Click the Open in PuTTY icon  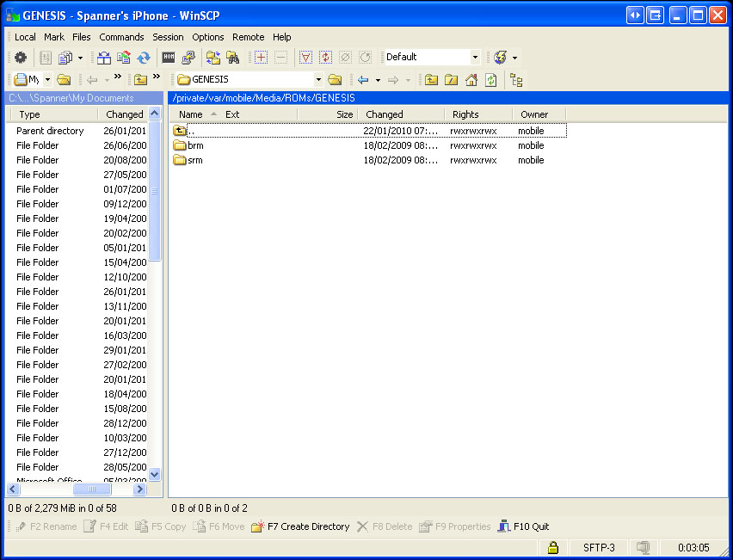pyautogui.click(x=188, y=58)
